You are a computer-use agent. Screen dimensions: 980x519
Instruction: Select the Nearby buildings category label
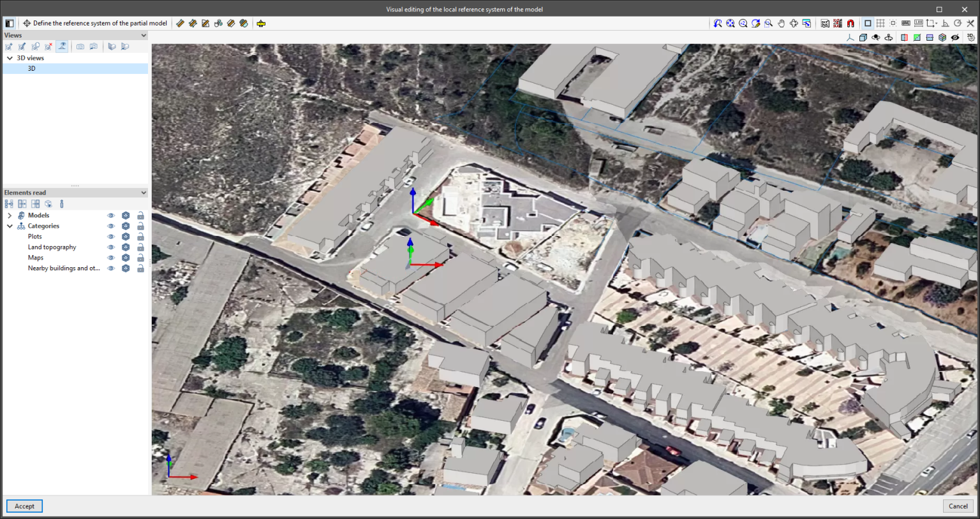click(x=64, y=268)
